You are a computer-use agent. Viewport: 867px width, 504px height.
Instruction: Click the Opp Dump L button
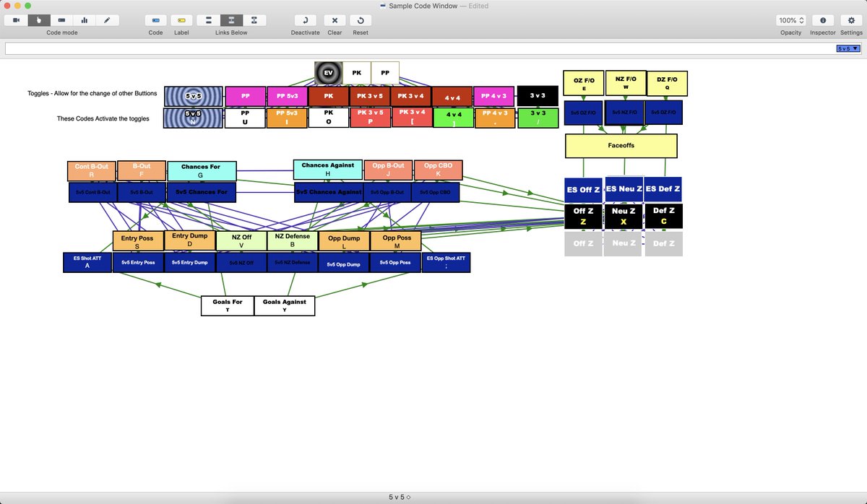pos(344,241)
